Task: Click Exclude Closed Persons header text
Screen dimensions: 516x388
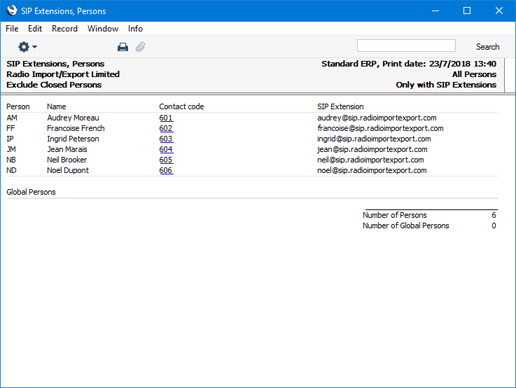Action: (x=54, y=85)
